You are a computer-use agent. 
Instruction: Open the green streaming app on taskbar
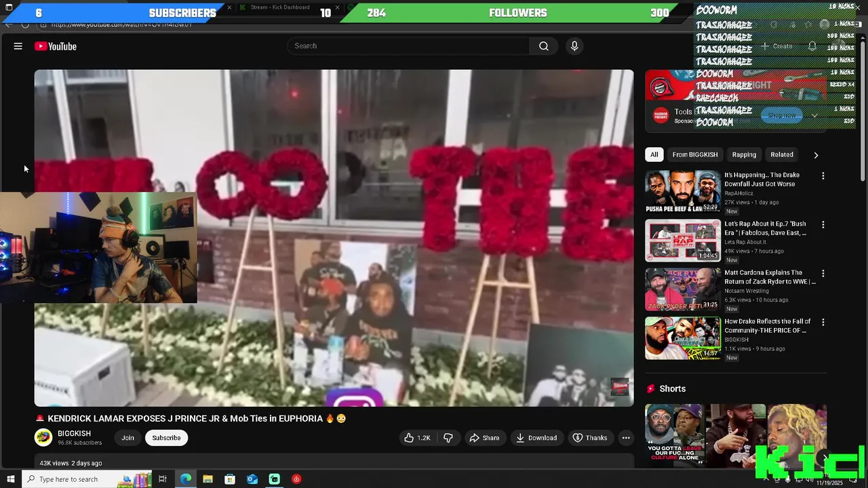point(274,479)
